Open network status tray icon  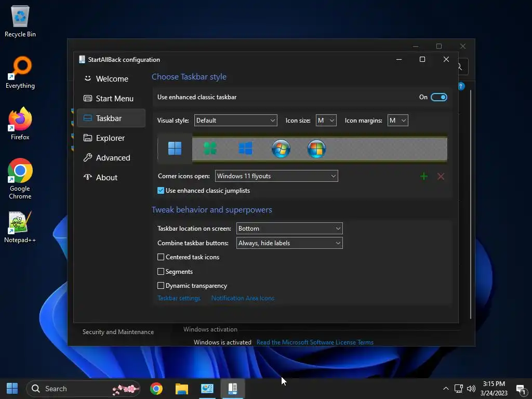[458, 389]
